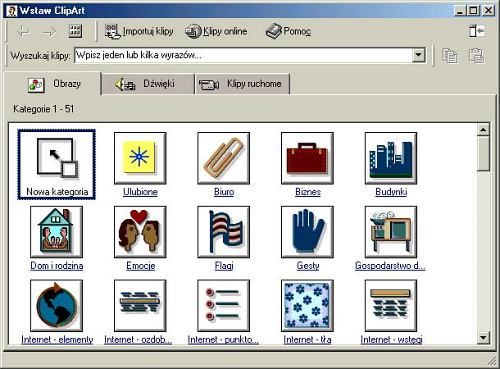
Task: Open Klipy online from toolbar
Action: pyautogui.click(x=216, y=31)
